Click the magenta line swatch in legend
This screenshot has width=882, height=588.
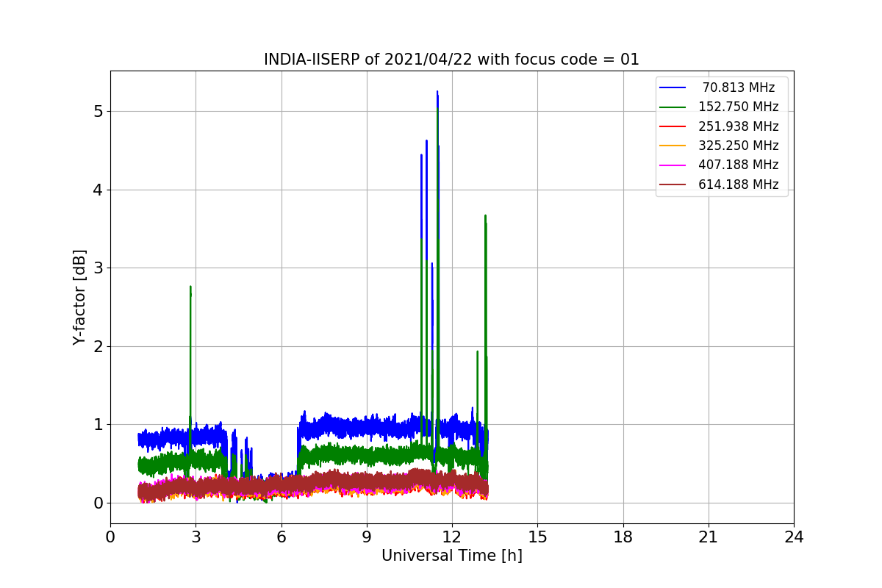tap(673, 165)
